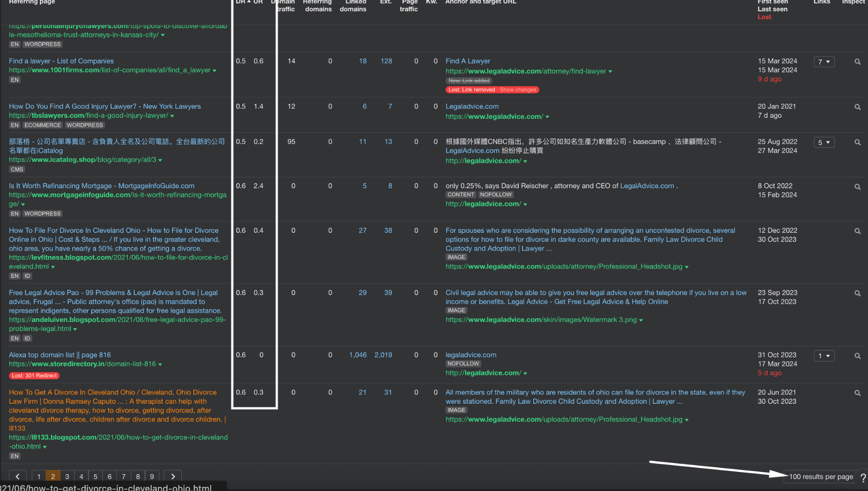Inspect the lll133 blogspot divorce row

click(857, 393)
